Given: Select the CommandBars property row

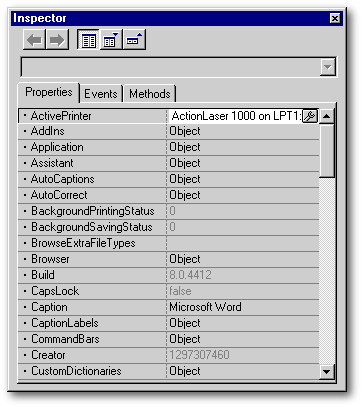Looking at the screenshot, I should click(168, 339).
